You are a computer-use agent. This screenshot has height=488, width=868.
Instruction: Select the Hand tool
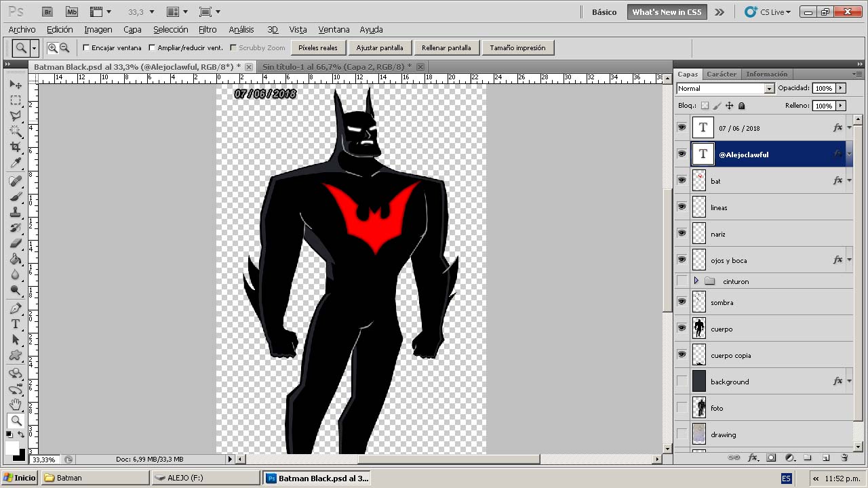pyautogui.click(x=16, y=405)
